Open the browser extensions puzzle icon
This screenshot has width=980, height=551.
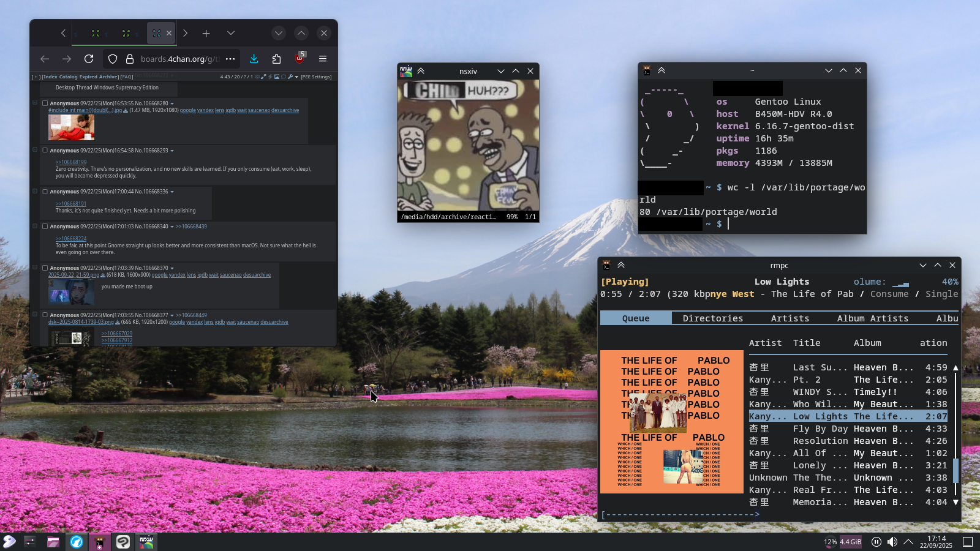[276, 59]
